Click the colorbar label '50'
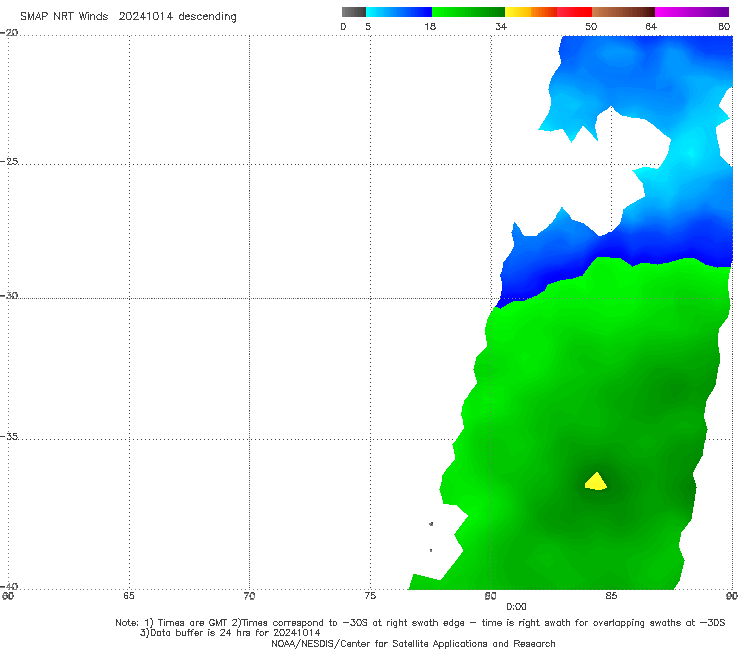 (591, 27)
